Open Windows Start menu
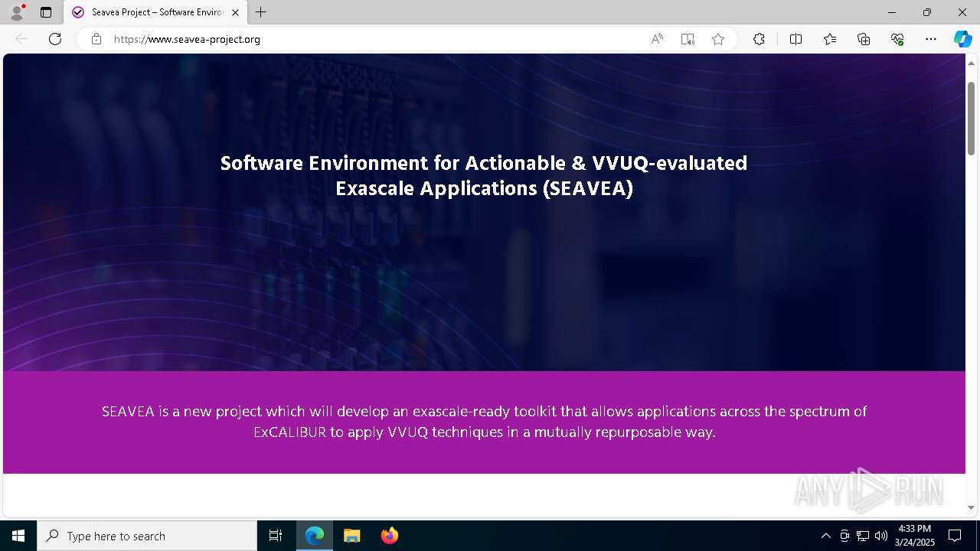The height and width of the screenshot is (551, 980). click(x=18, y=536)
